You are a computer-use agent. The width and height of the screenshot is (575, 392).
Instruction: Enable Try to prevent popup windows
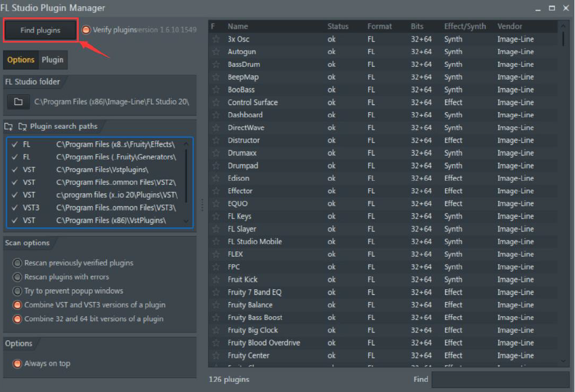pyautogui.click(x=17, y=291)
